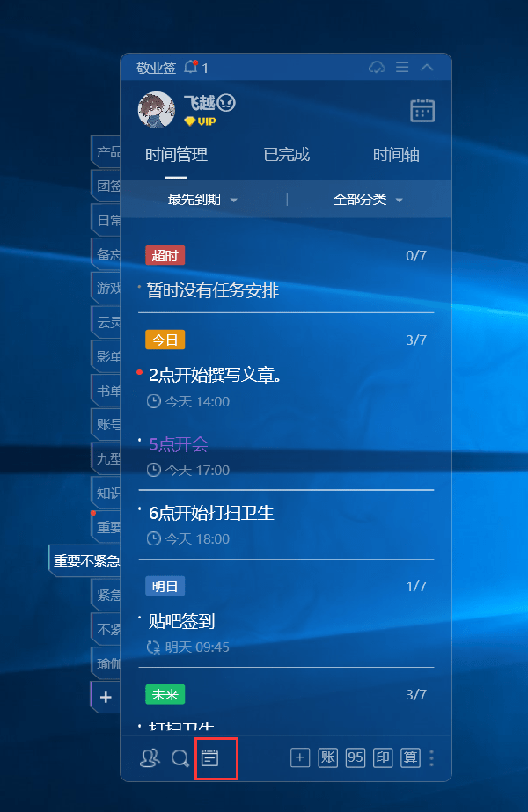The width and height of the screenshot is (528, 812).
Task: Open the 贴吧签到 task
Action: pyautogui.click(x=181, y=621)
